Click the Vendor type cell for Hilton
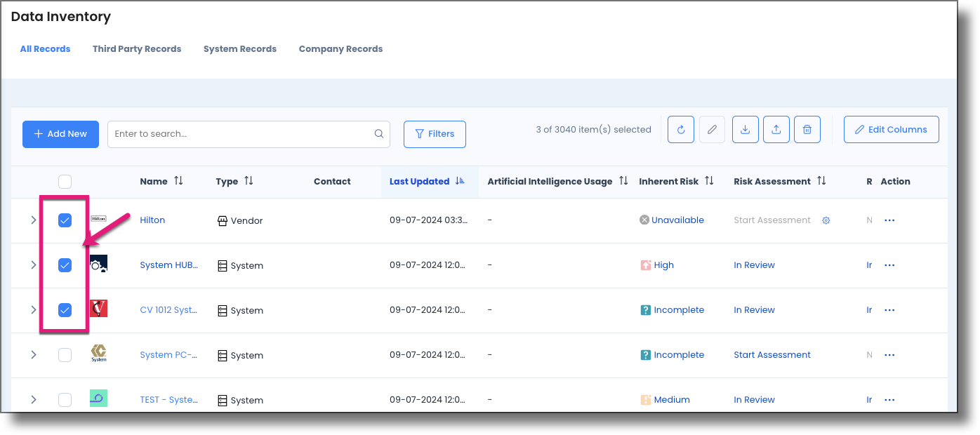980x435 pixels. point(240,221)
